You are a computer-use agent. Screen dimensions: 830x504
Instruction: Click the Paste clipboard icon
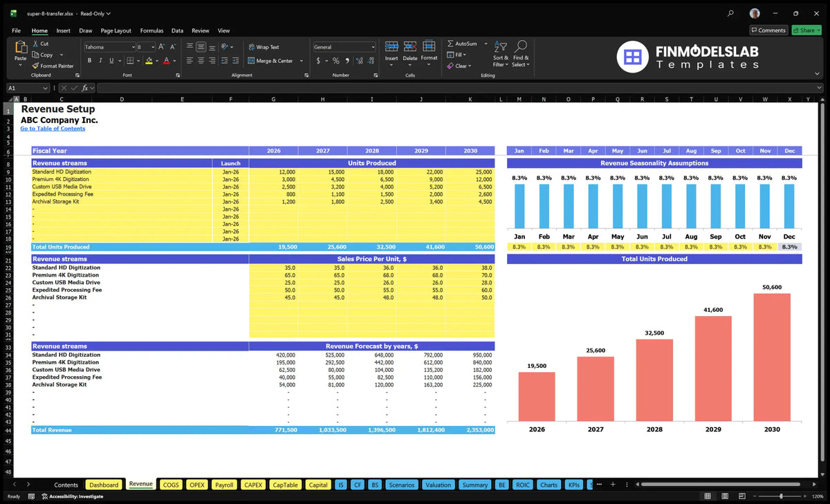point(20,48)
